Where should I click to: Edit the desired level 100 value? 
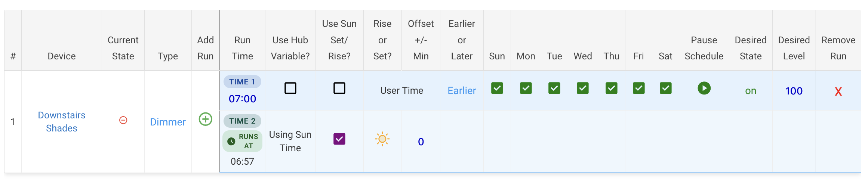point(794,91)
